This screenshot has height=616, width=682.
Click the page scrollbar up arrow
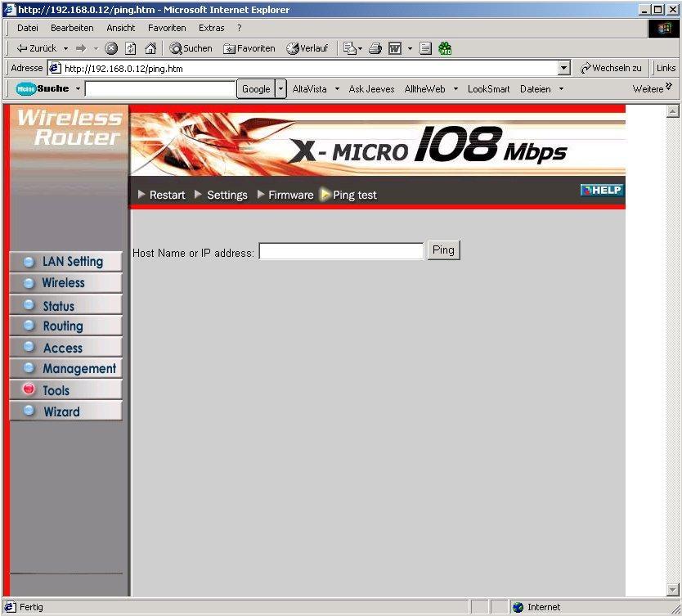coord(672,111)
